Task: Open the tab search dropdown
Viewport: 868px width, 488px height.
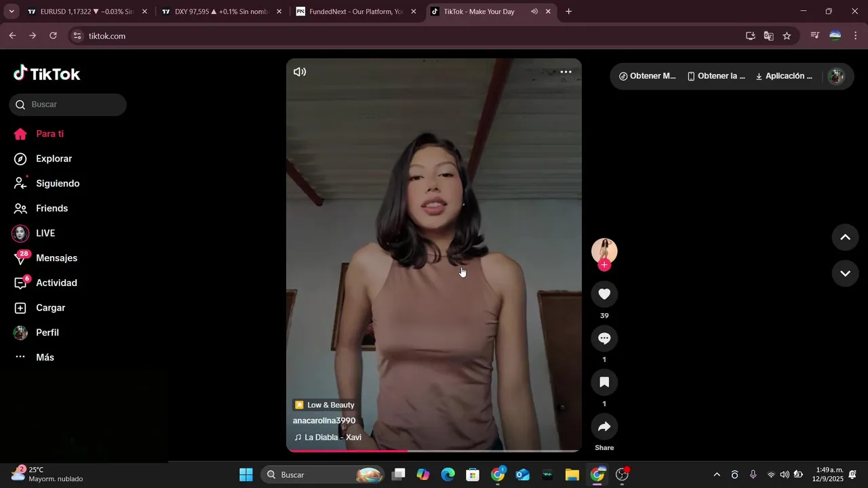Action: tap(11, 12)
